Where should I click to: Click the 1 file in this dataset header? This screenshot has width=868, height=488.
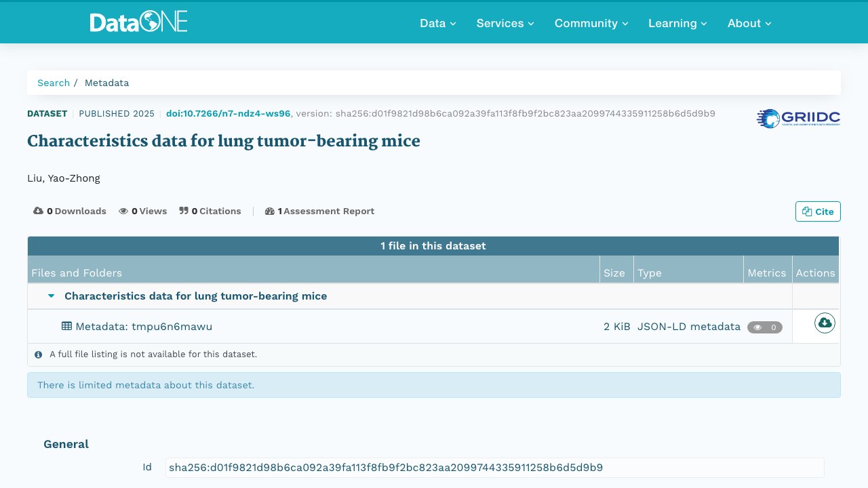pos(433,246)
